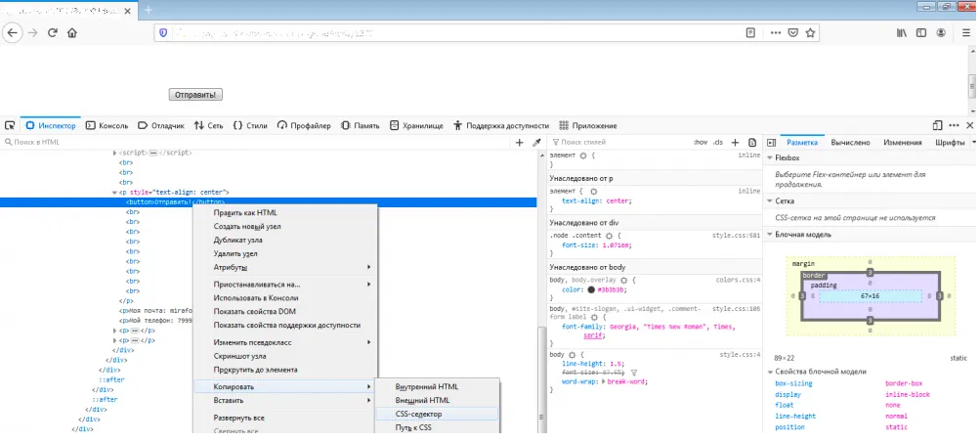
Task: Add a new node with plus icon
Action: 519,143
